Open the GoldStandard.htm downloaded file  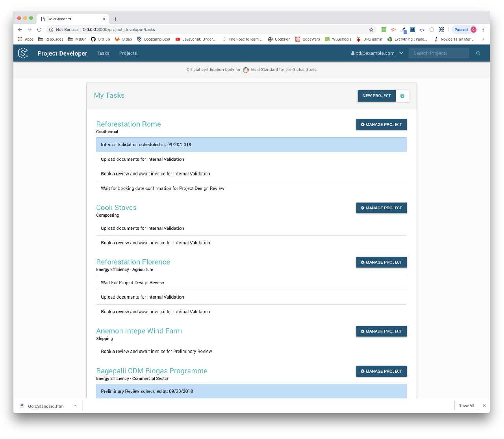pyautogui.click(x=42, y=406)
